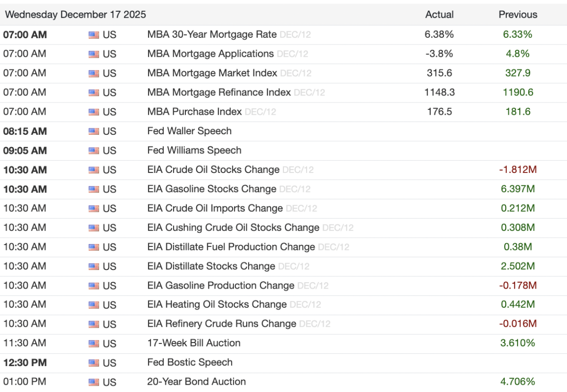
Task: Click the US flag in 20-Year Bond Auction row
Action: (x=94, y=382)
